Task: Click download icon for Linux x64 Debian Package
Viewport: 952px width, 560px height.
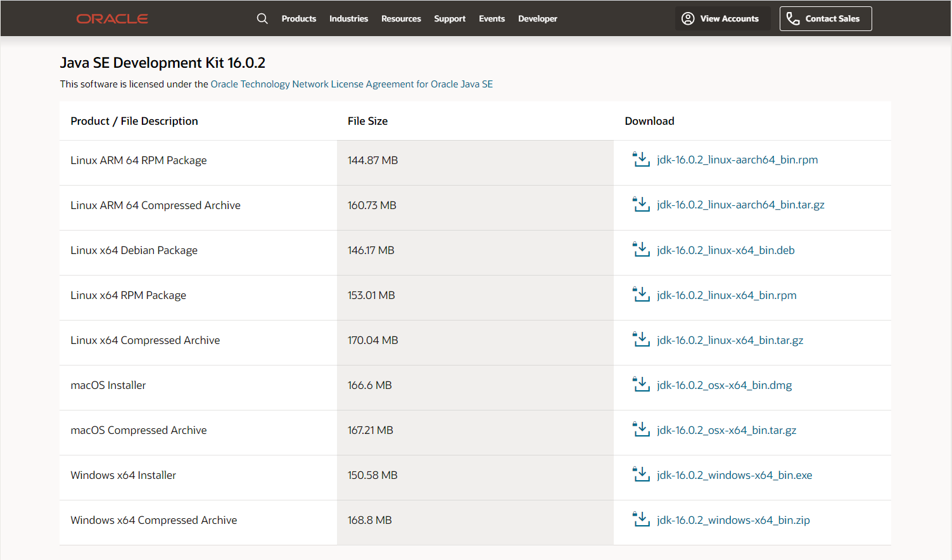Action: click(641, 250)
